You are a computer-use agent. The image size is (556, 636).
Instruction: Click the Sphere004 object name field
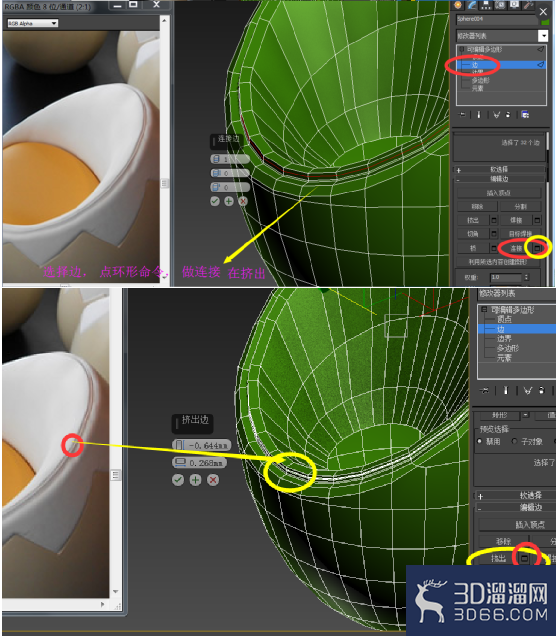coord(497,19)
